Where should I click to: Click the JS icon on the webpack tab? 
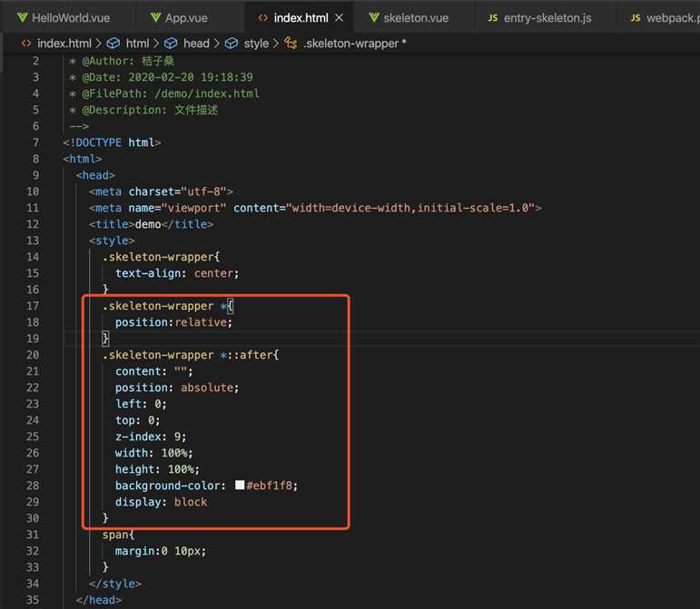coord(636,18)
